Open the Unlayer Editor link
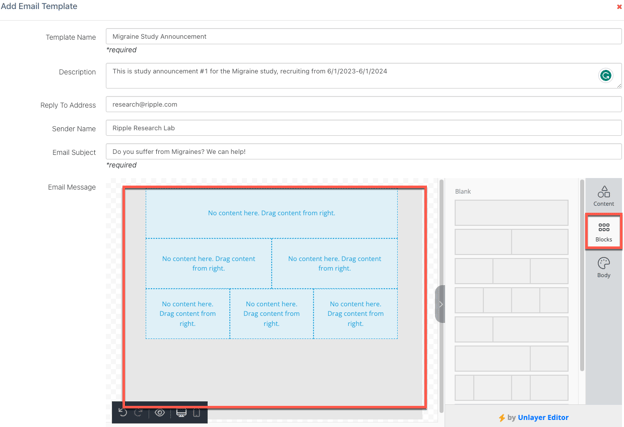 [543, 417]
